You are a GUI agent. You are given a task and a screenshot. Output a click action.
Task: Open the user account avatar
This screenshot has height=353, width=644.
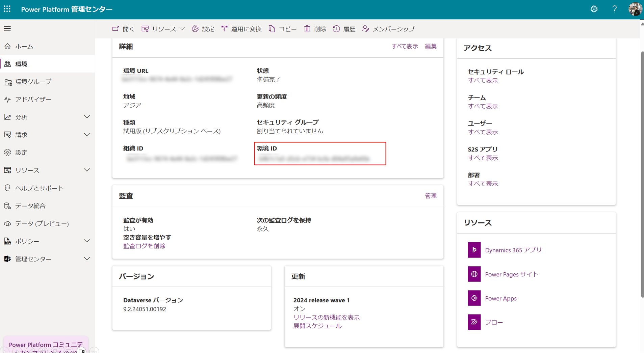(635, 9)
